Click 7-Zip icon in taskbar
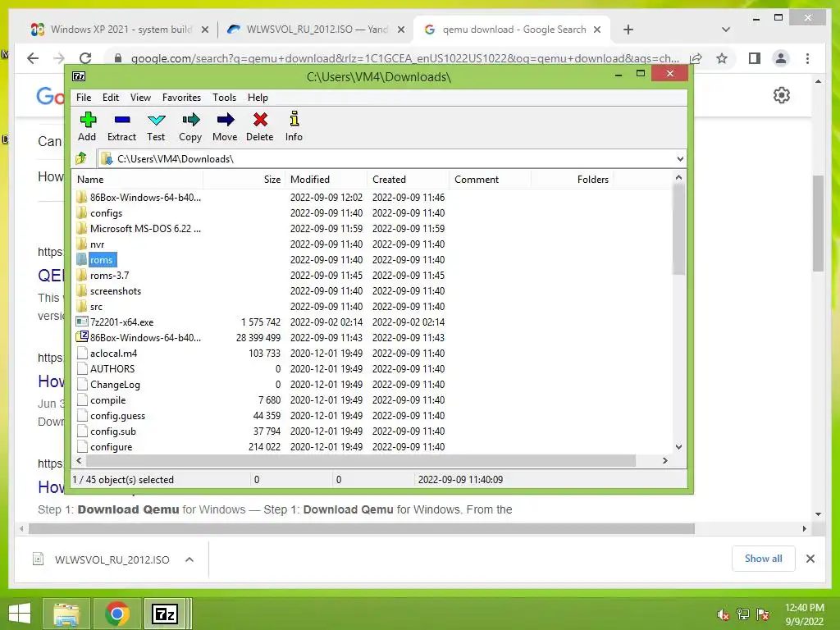The image size is (840, 630). click(165, 614)
